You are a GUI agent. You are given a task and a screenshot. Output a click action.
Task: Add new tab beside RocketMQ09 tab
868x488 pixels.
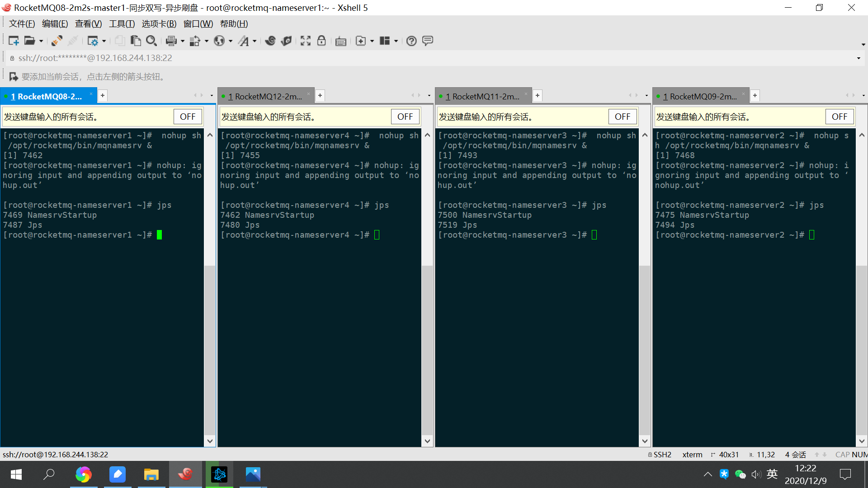point(755,95)
